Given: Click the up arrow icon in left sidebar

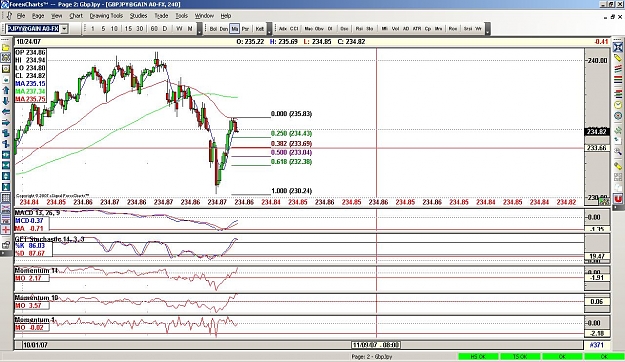Looking at the screenshot, I should click(6, 90).
